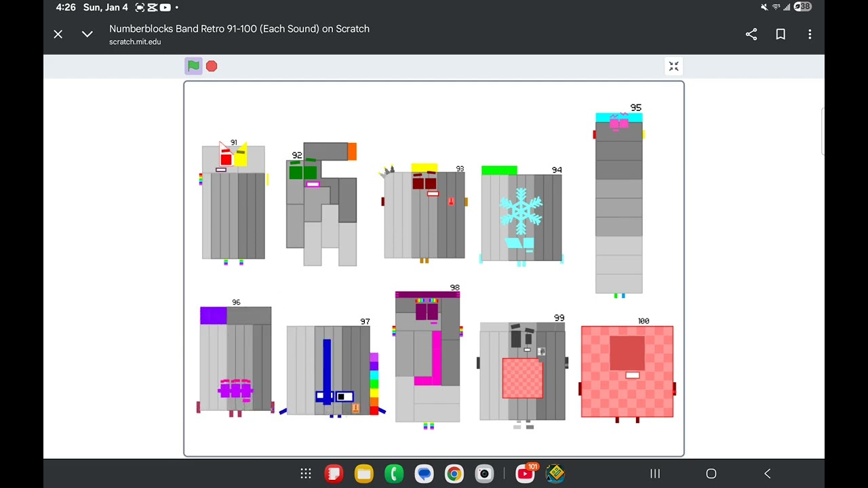This screenshot has width=868, height=488.
Task: Click Numberblock 92 character
Action: (321, 203)
